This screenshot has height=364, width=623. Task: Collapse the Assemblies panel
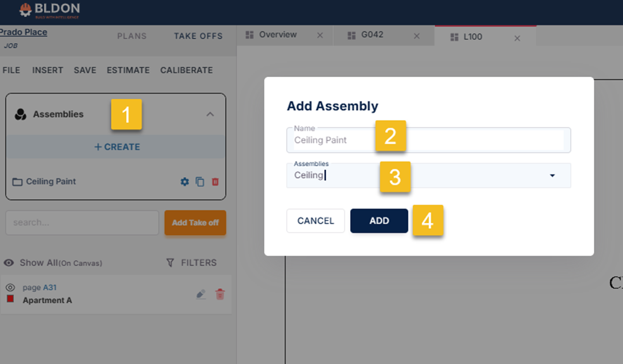point(210,114)
